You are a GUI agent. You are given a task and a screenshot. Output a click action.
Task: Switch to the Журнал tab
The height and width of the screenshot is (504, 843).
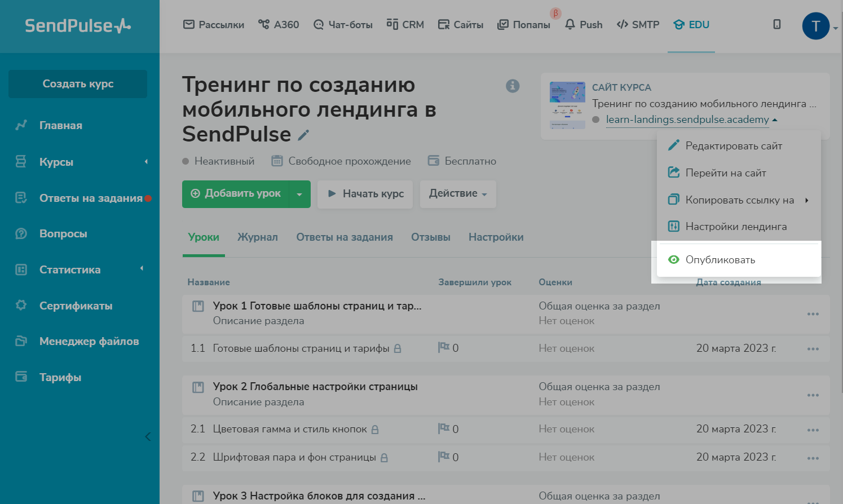click(x=257, y=237)
